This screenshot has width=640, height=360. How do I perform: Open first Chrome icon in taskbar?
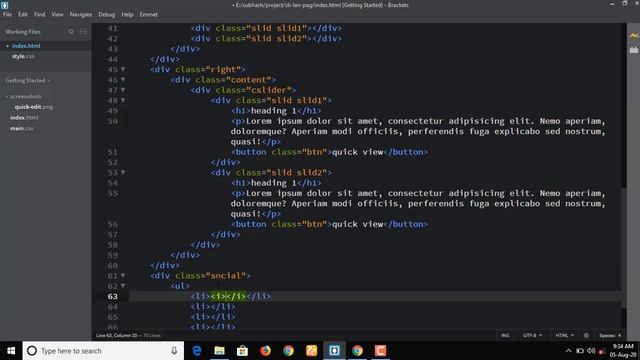click(289, 351)
